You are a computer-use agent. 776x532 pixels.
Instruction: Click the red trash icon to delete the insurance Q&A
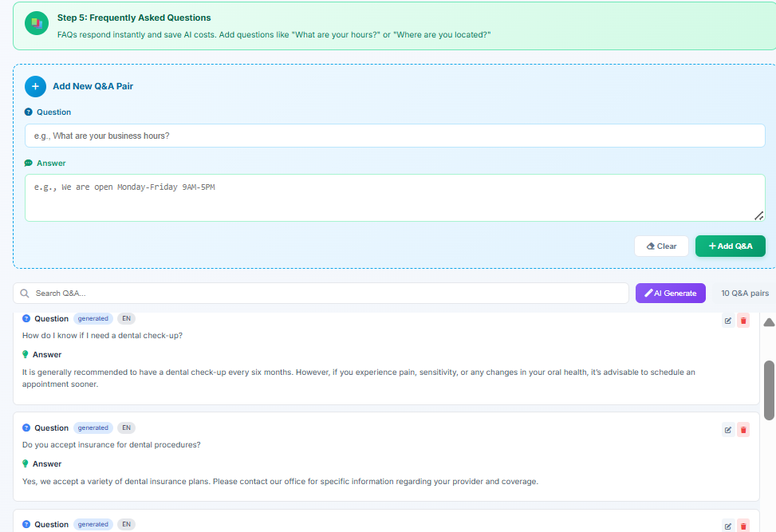tap(743, 429)
